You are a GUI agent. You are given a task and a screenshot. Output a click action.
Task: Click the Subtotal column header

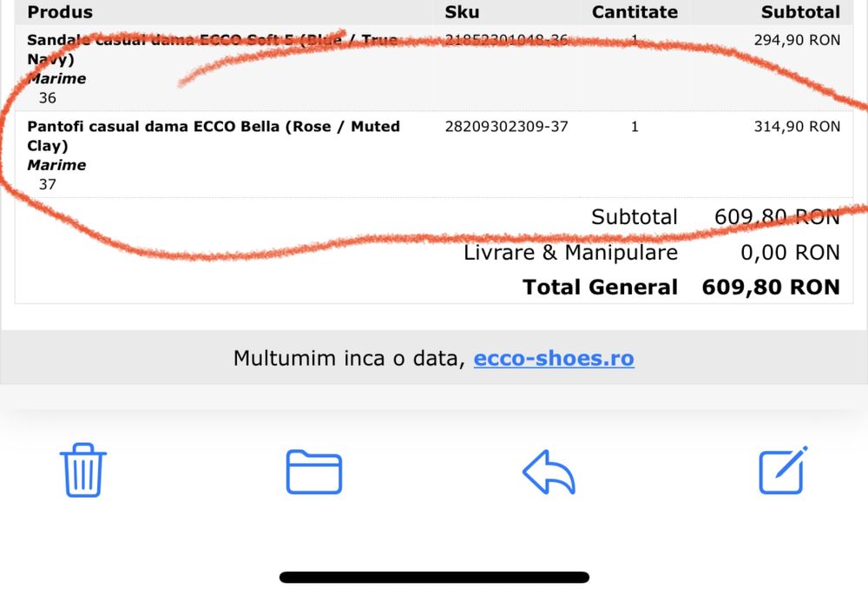point(800,12)
